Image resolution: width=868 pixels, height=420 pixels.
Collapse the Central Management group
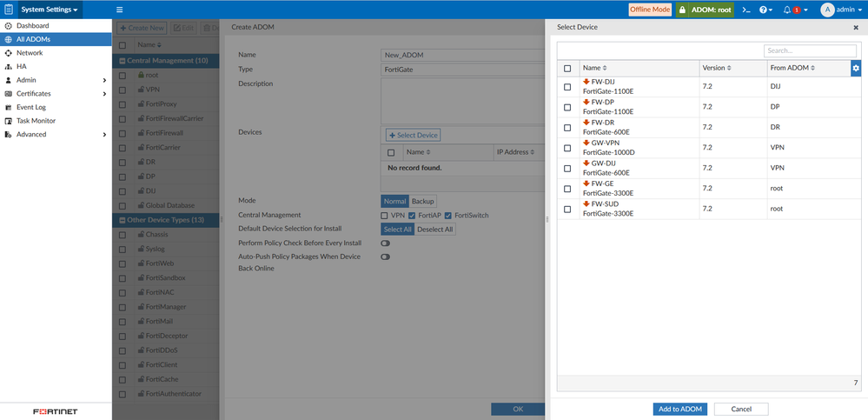pos(123,60)
